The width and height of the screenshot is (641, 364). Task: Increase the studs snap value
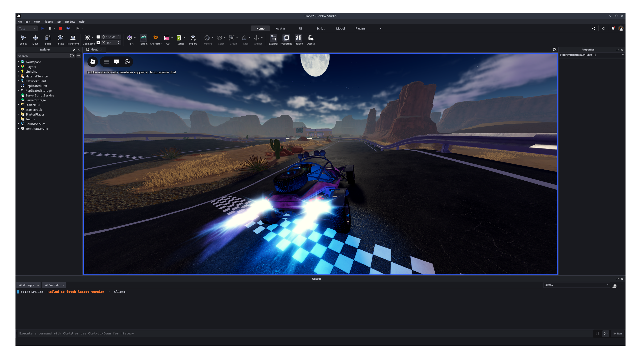pyautogui.click(x=118, y=36)
